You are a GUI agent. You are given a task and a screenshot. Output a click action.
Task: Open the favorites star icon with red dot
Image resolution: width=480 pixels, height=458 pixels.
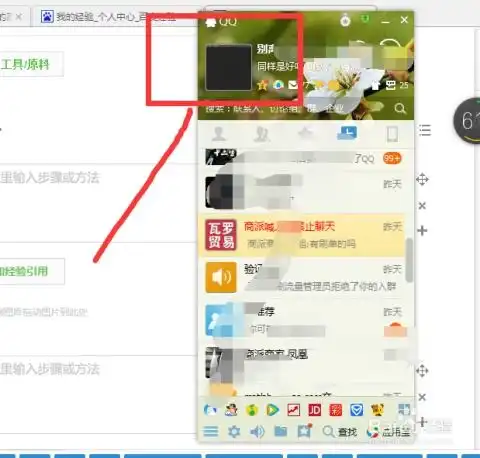(x=305, y=431)
